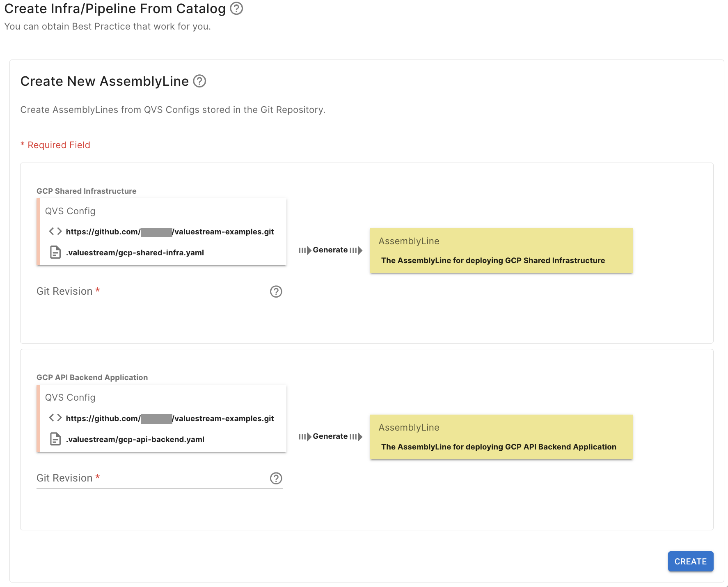Select the .valuestream/gcp-shared-infra.yaml file path

pyautogui.click(x=135, y=253)
